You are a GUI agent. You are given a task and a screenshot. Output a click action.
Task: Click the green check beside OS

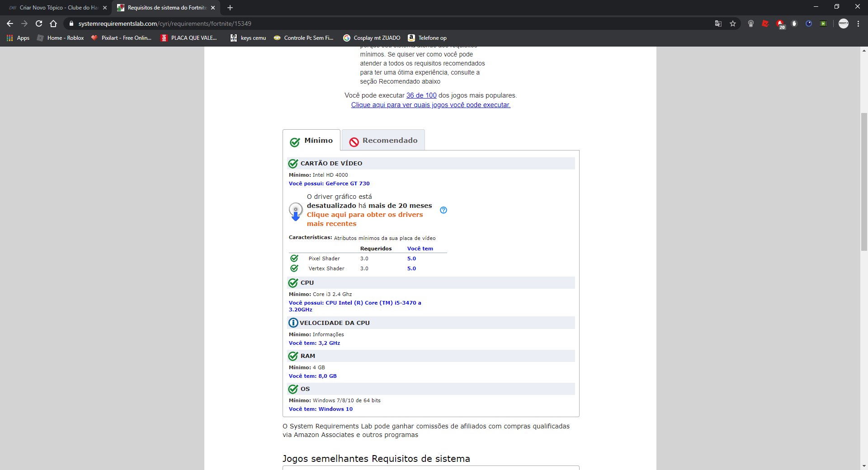pos(293,389)
